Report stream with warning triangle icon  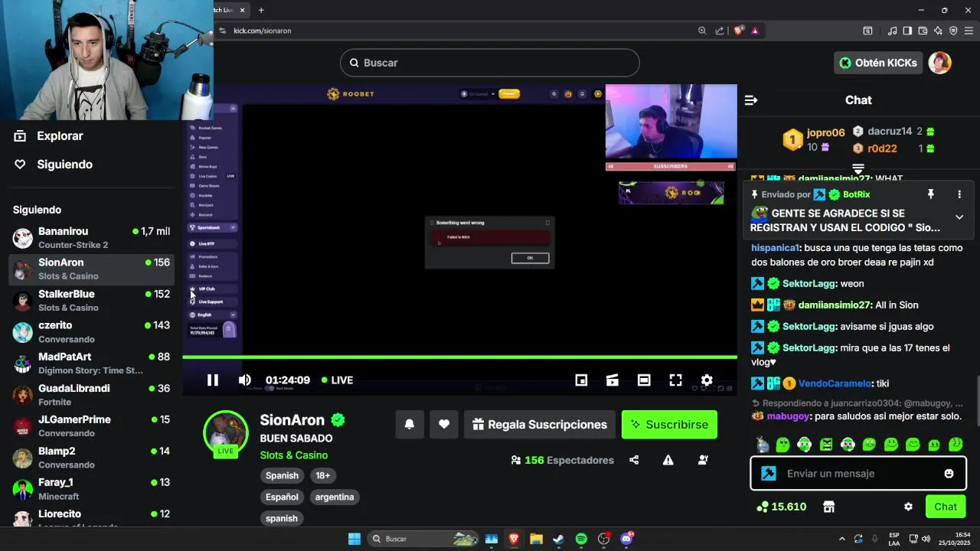(x=668, y=460)
